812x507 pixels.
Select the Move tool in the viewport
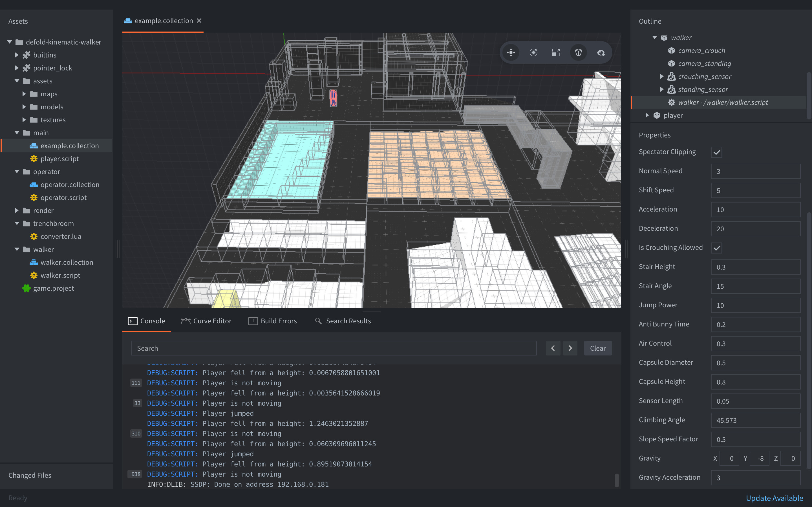click(x=511, y=52)
